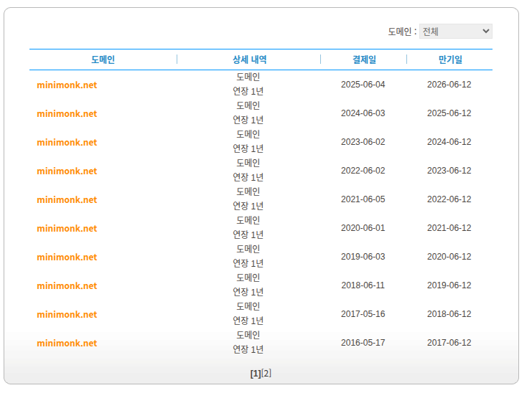
Task: Open minimonk.net link paid 2025-06-04
Action: (x=67, y=85)
